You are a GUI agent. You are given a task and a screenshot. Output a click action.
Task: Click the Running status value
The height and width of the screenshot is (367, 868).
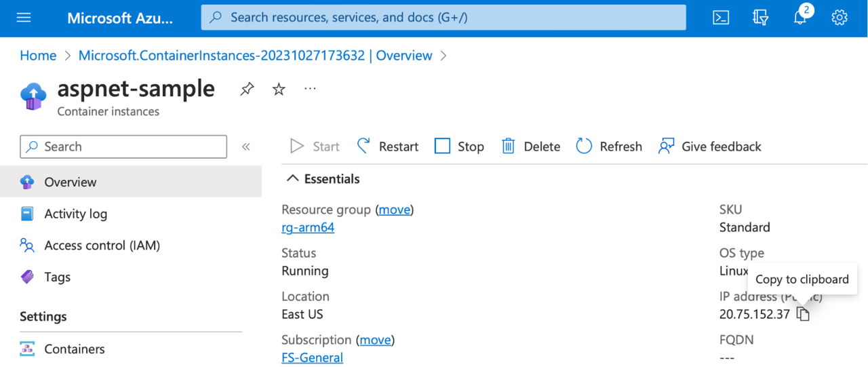(x=305, y=271)
